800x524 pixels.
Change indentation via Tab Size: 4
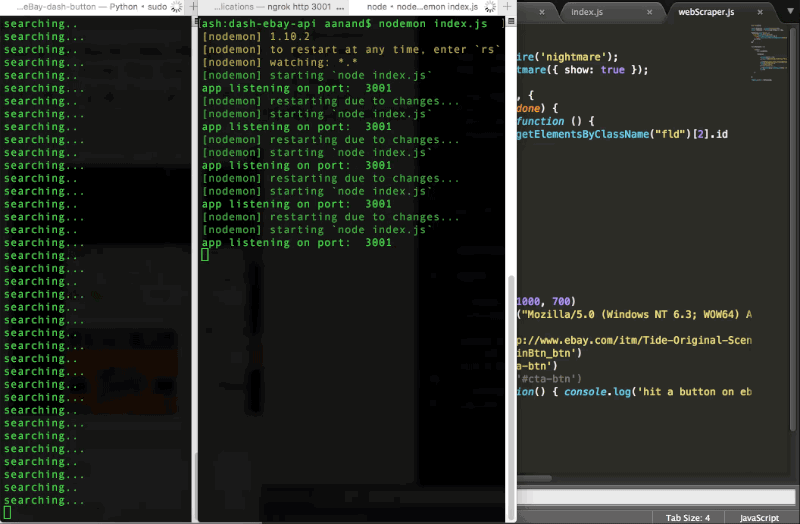tap(687, 517)
